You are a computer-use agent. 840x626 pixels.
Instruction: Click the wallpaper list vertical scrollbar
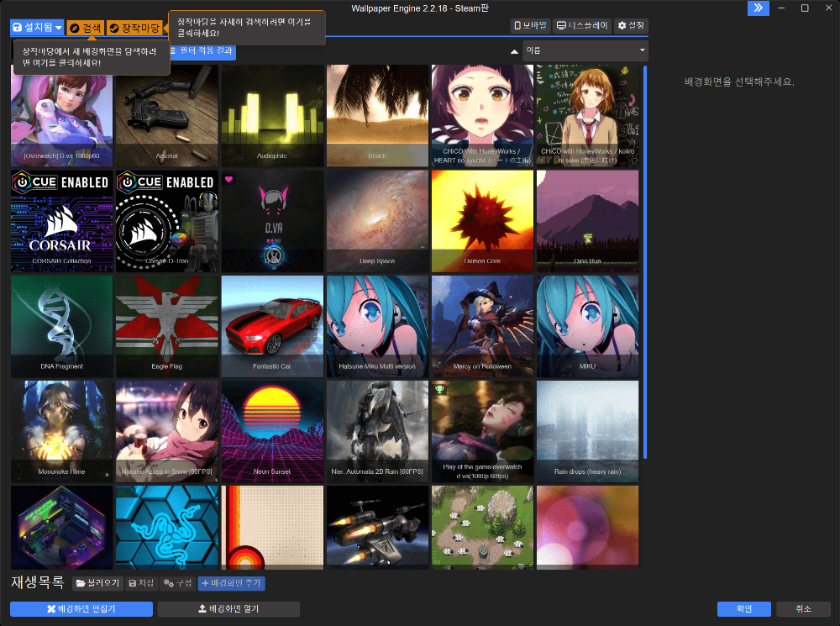click(x=645, y=261)
